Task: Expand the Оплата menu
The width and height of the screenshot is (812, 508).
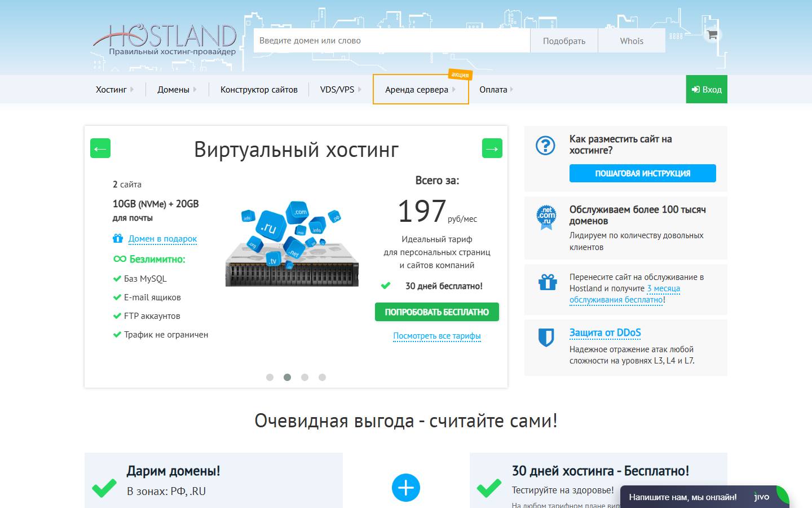Action: point(496,89)
